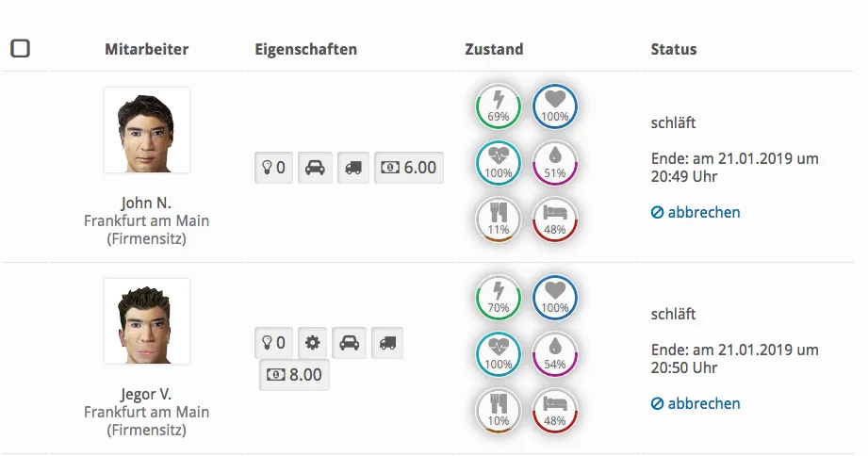Viewport: 868px width, 456px height.
Task: Click Jegor V.'s car license icon
Action: point(349,343)
